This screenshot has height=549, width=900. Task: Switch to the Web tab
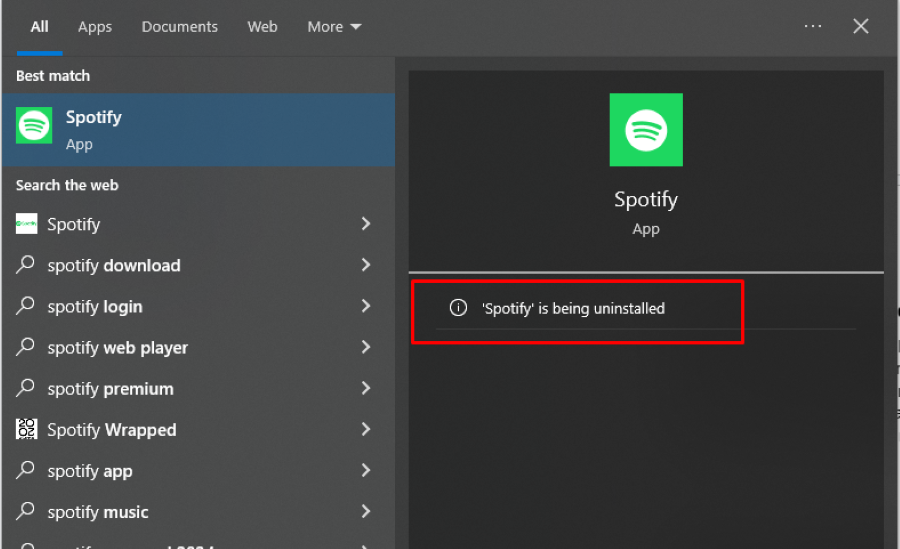262,27
